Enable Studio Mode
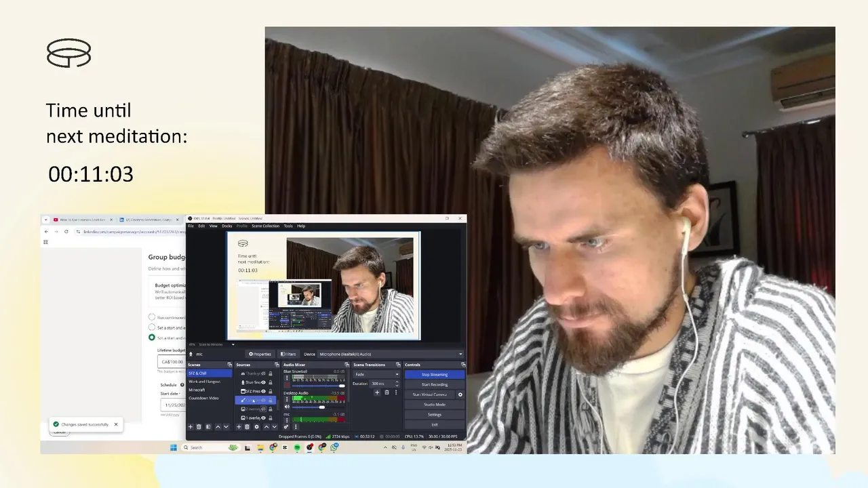The height and width of the screenshot is (488, 868). coord(435,405)
